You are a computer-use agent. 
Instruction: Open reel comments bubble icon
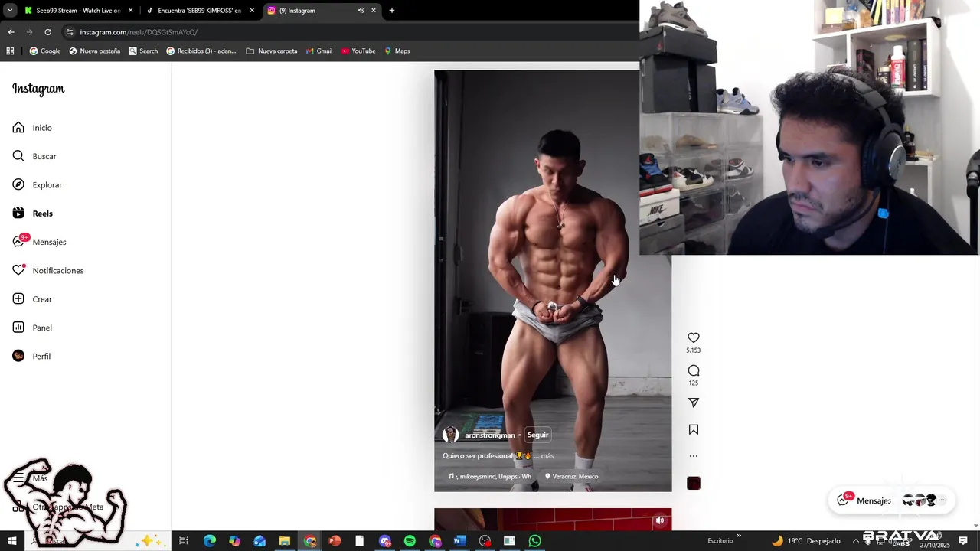[694, 370]
